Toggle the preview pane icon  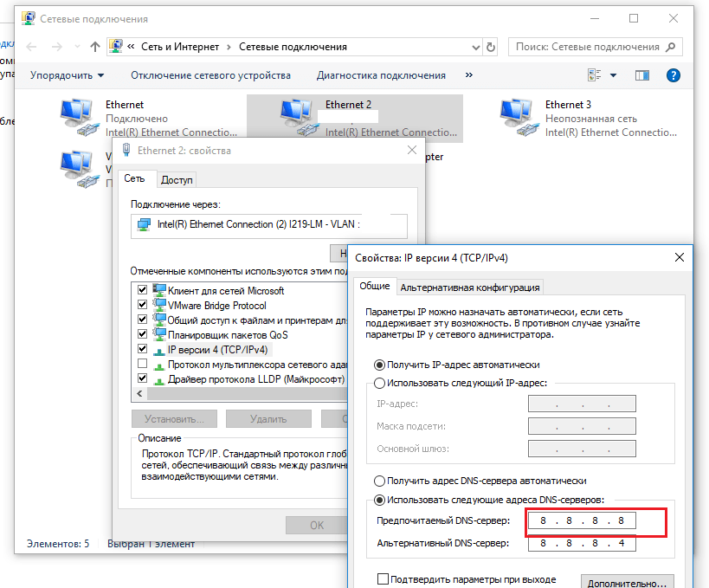[642, 75]
